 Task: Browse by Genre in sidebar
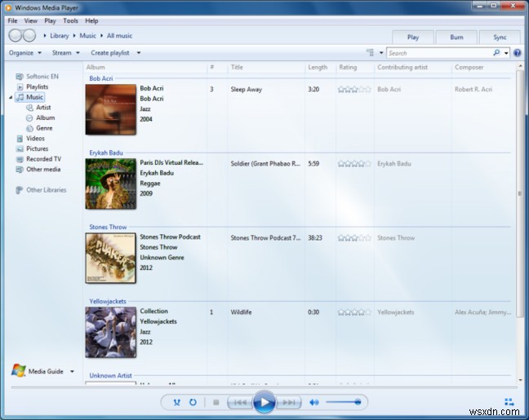pyautogui.click(x=39, y=128)
